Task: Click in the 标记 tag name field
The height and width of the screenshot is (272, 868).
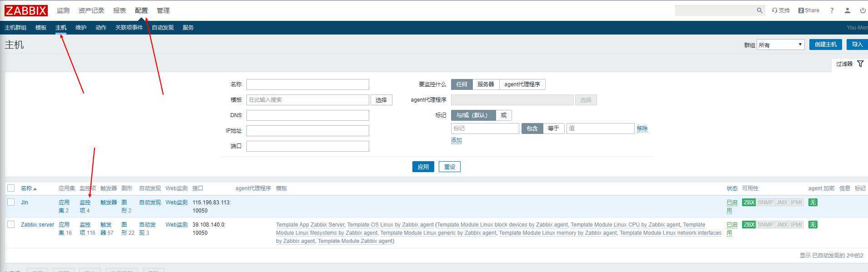Action: point(485,129)
